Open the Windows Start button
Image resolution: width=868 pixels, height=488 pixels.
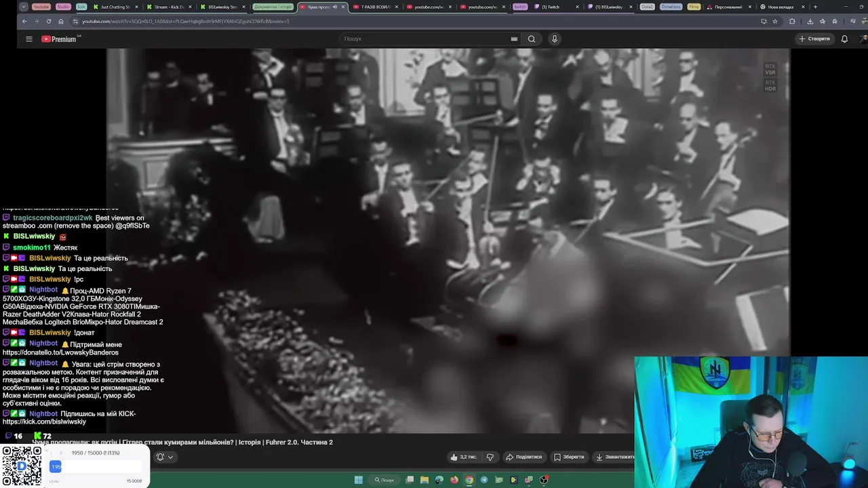[x=359, y=480]
